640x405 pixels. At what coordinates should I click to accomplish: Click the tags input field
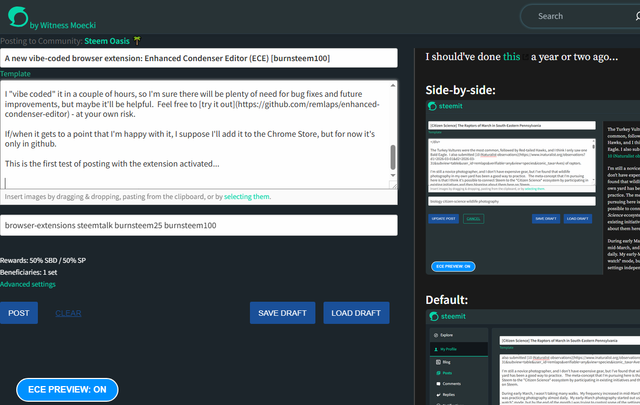tap(199, 225)
